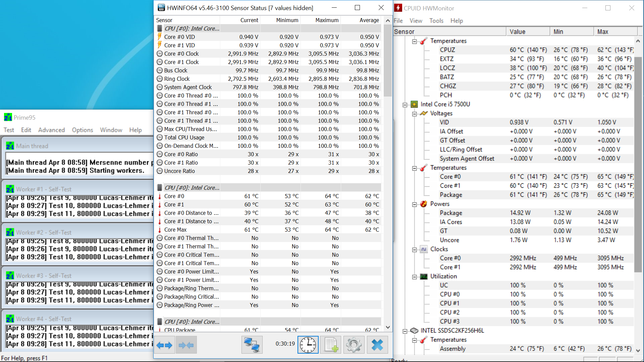Screen dimensions: 644x362
Task: Collapse the Temperatures node under the SSD
Action: pyautogui.click(x=415, y=340)
